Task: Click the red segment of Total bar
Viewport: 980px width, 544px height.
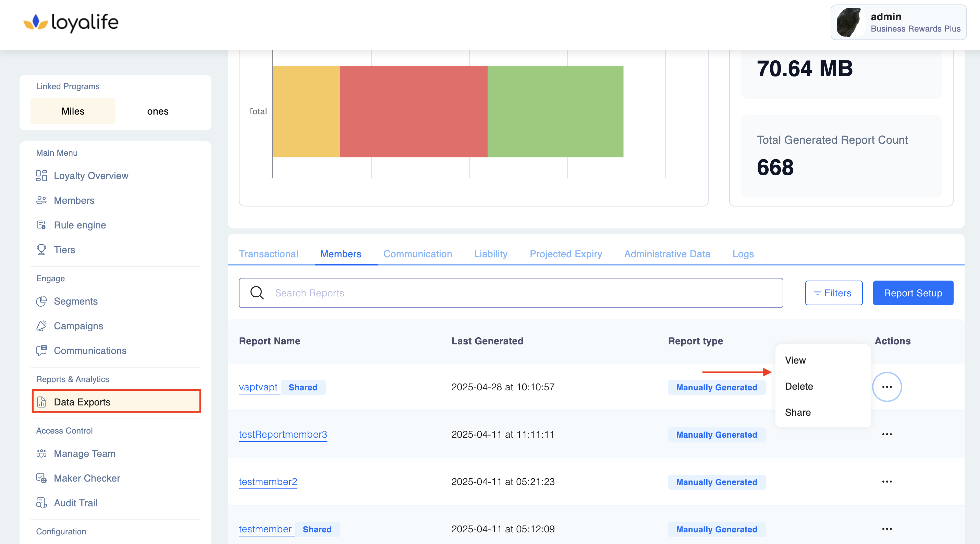Action: [x=413, y=111]
